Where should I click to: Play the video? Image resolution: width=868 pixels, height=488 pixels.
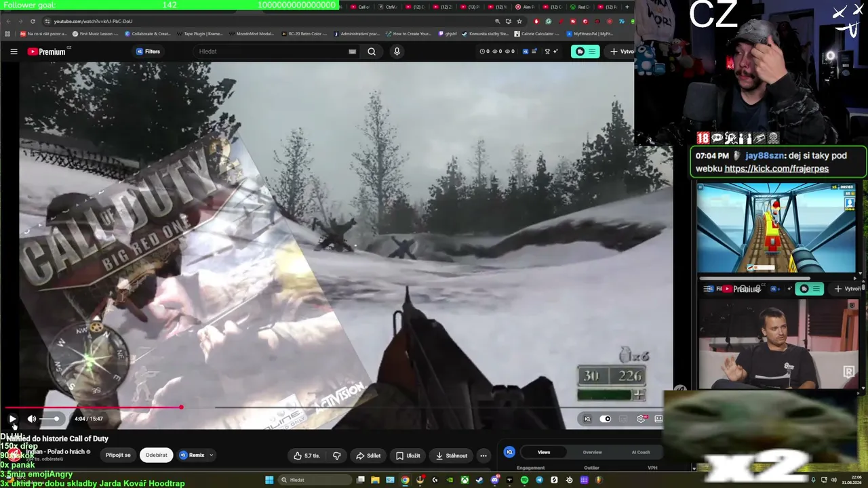pos(12,419)
